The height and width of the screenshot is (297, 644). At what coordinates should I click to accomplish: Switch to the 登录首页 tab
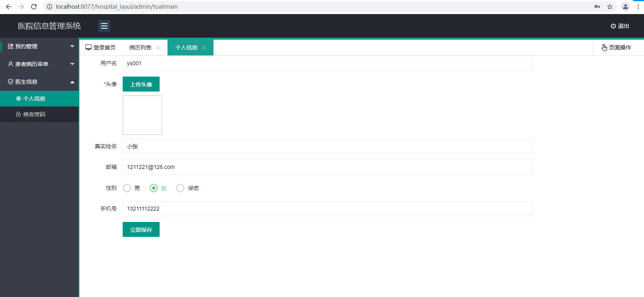click(x=101, y=48)
